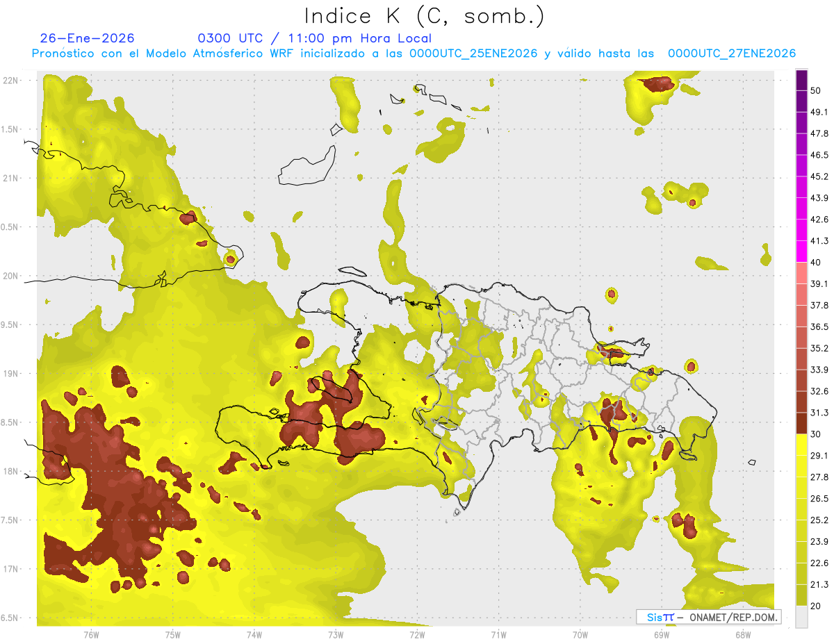
Task: Click the validity stamp "0000UTC_27ENE2026"
Action: click(x=732, y=53)
